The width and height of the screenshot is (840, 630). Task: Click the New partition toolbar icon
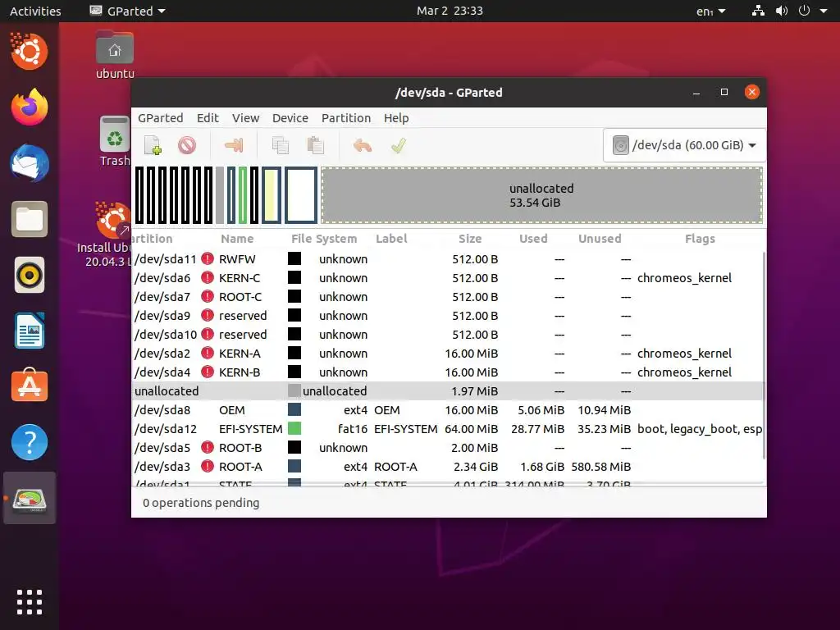[x=153, y=145]
